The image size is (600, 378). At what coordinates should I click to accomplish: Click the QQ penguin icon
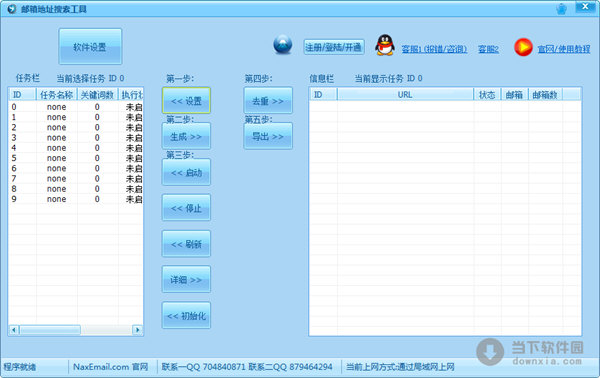coord(385,45)
